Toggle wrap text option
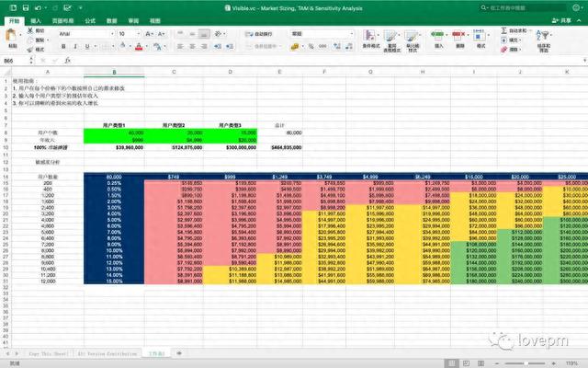Viewport: 588px width, 368px height. pyautogui.click(x=258, y=34)
